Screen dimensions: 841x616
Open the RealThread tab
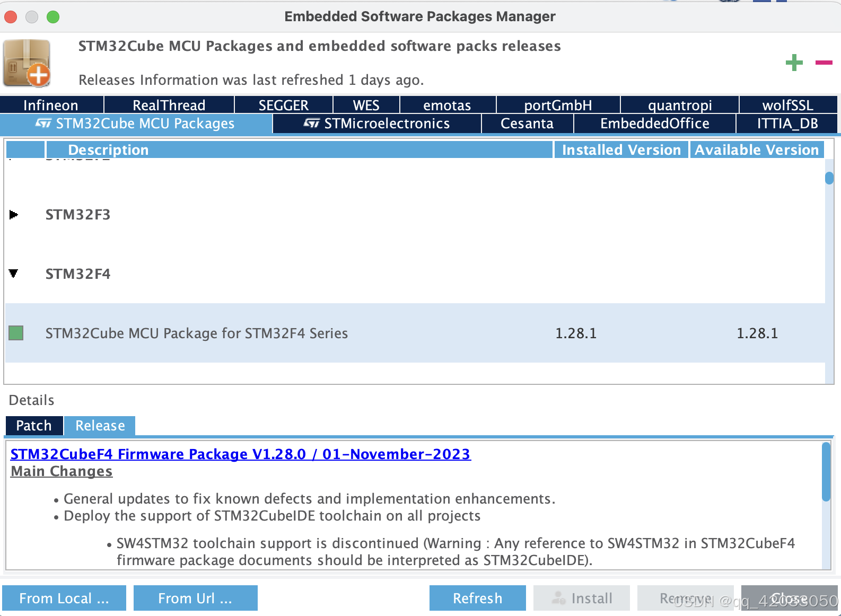coord(169,105)
